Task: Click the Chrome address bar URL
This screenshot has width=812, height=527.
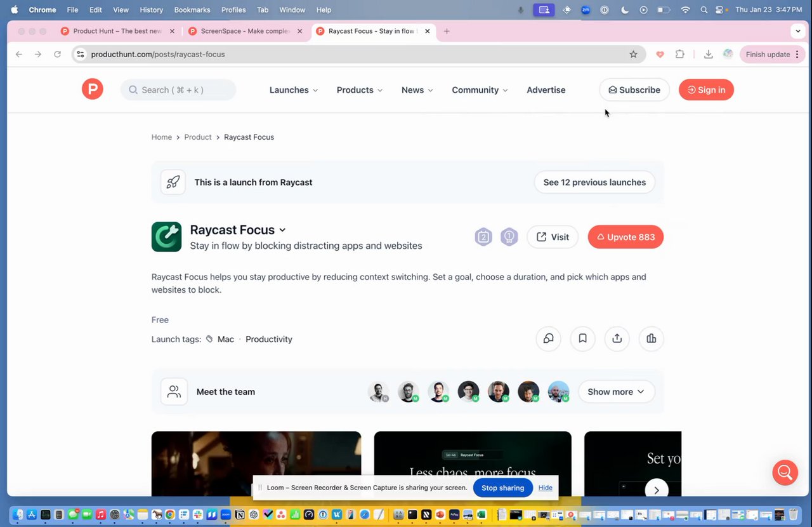Action: pyautogui.click(x=158, y=55)
